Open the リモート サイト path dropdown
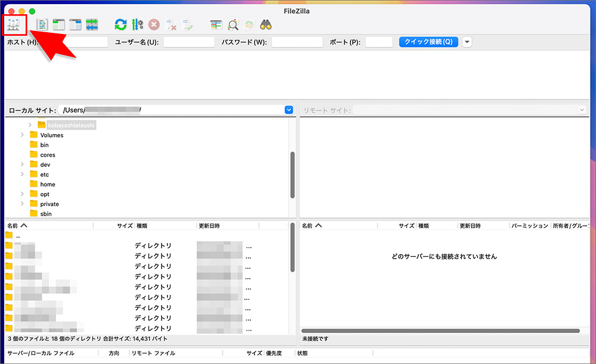This screenshot has width=596, height=364. point(582,110)
